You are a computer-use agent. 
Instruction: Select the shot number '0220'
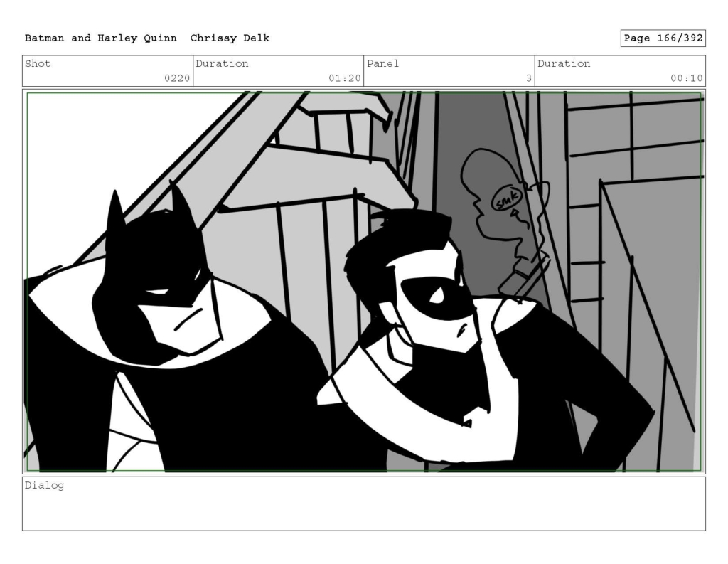click(x=177, y=78)
